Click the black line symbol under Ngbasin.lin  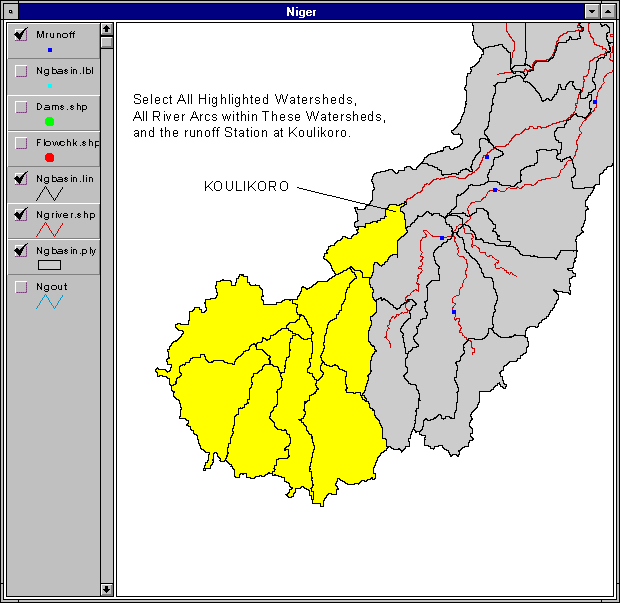50,194
